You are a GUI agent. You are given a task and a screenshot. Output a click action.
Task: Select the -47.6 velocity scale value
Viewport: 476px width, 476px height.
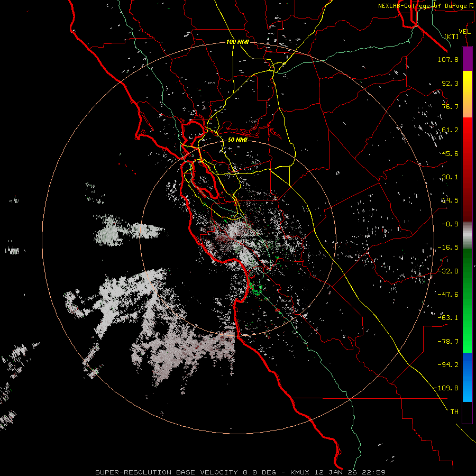coord(448,295)
